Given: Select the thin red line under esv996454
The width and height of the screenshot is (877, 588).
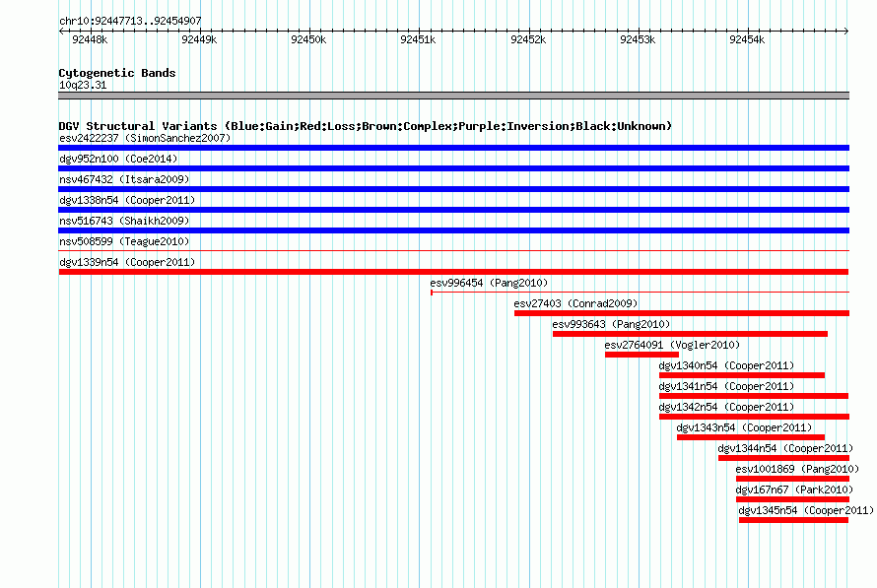Looking at the screenshot, I should pos(640,292).
